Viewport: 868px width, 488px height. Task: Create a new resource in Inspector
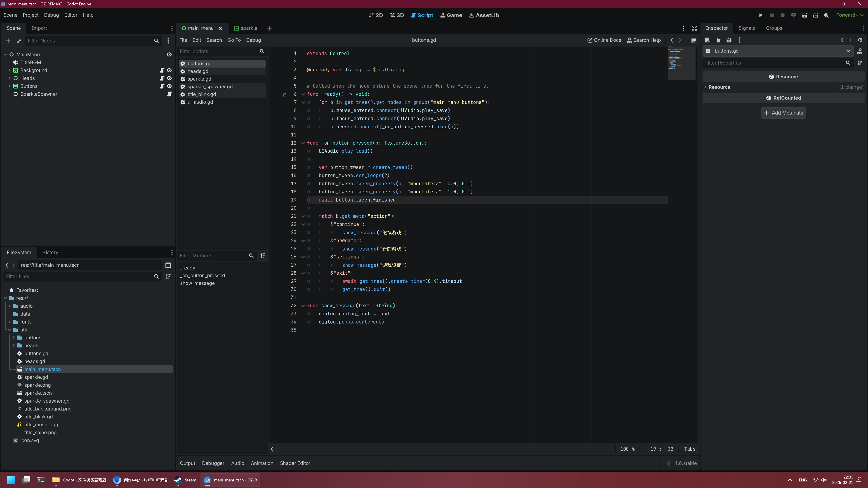pos(707,40)
